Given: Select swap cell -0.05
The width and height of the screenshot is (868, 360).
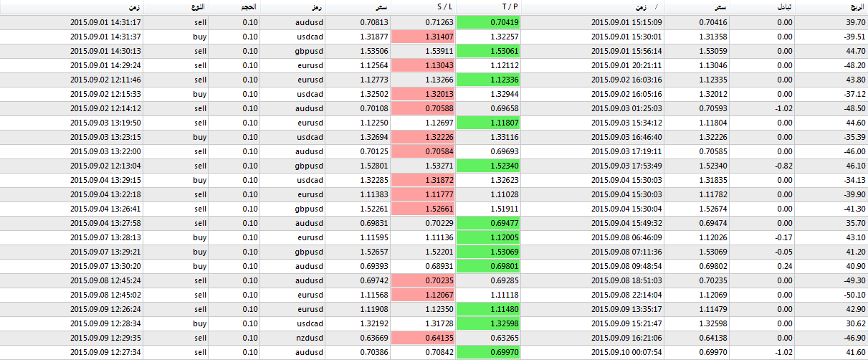Looking at the screenshot, I should (783, 252).
